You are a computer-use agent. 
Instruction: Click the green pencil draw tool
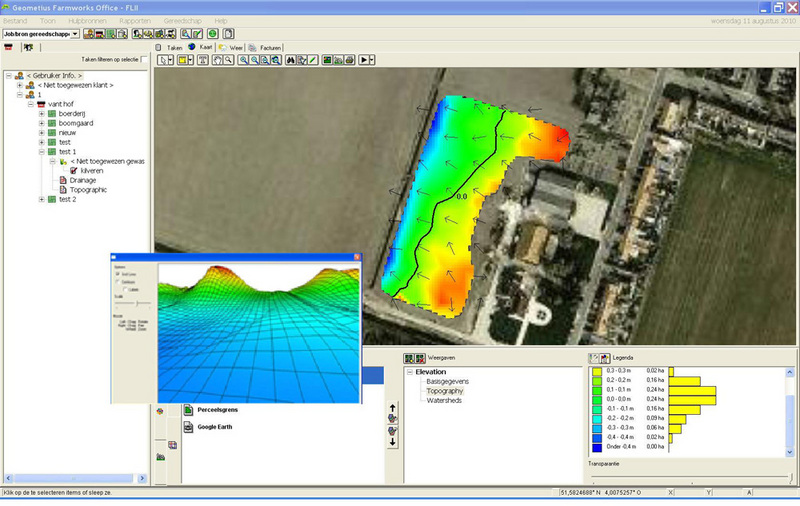pyautogui.click(x=313, y=60)
